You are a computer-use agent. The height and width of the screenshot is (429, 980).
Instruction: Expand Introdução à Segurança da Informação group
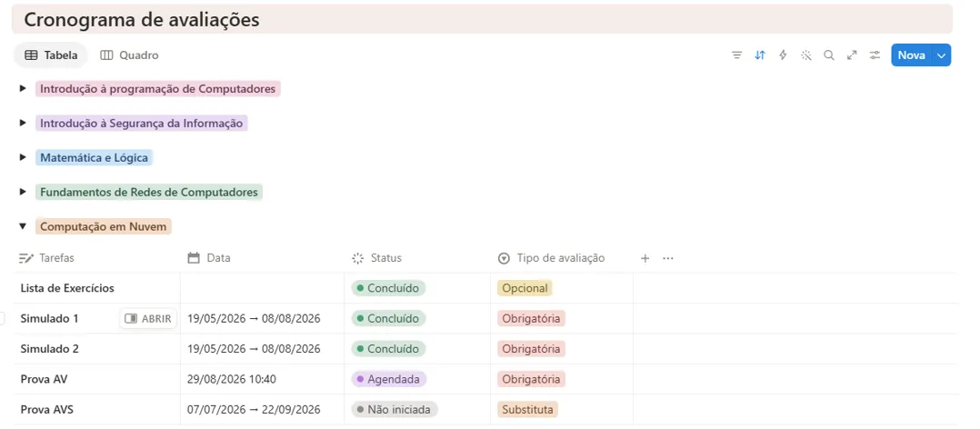(23, 123)
